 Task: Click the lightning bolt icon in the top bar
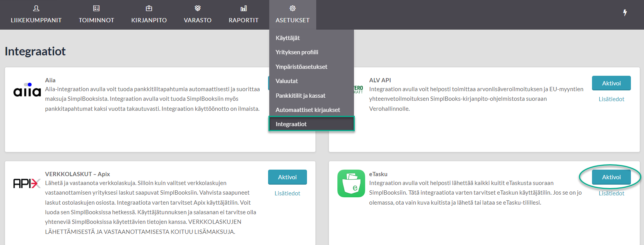click(x=625, y=13)
